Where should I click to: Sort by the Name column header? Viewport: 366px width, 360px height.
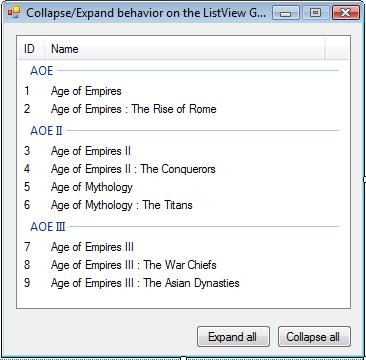(x=184, y=49)
